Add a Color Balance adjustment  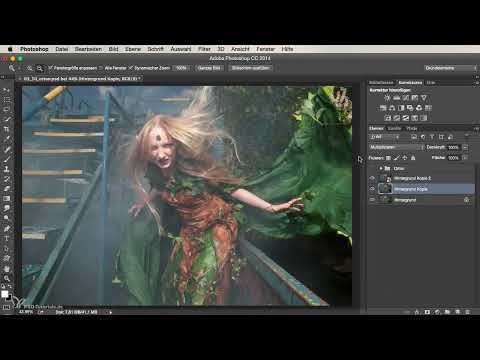(x=392, y=108)
